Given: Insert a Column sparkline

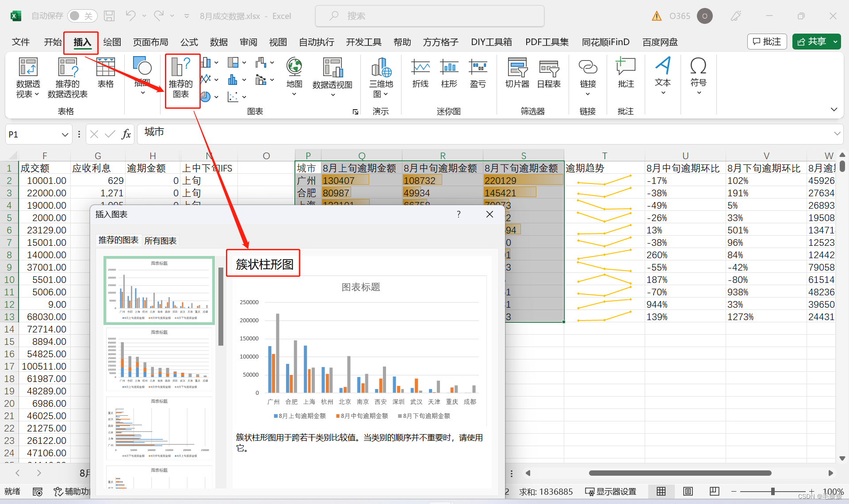Looking at the screenshot, I should (x=449, y=73).
